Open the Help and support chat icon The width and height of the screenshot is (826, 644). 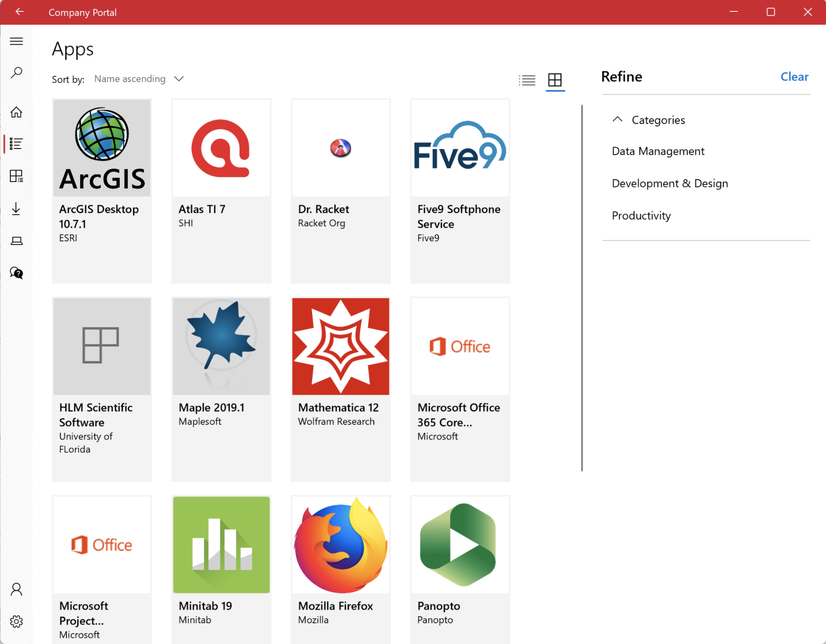click(17, 272)
